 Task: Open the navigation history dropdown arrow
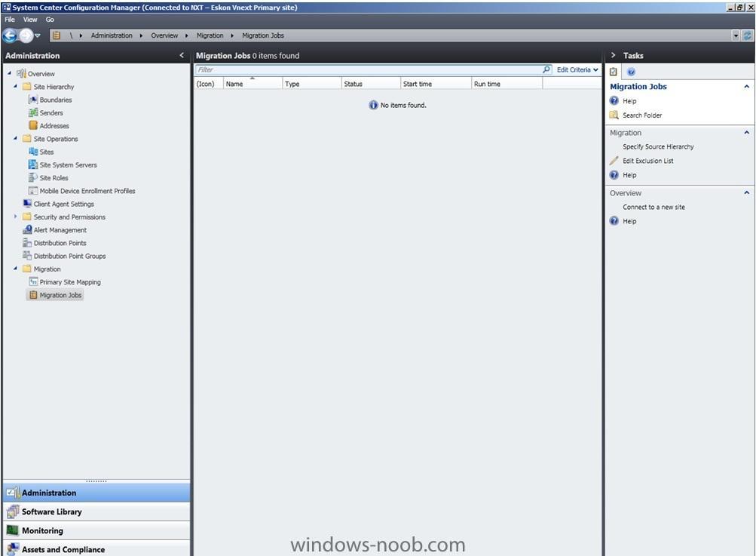click(38, 35)
